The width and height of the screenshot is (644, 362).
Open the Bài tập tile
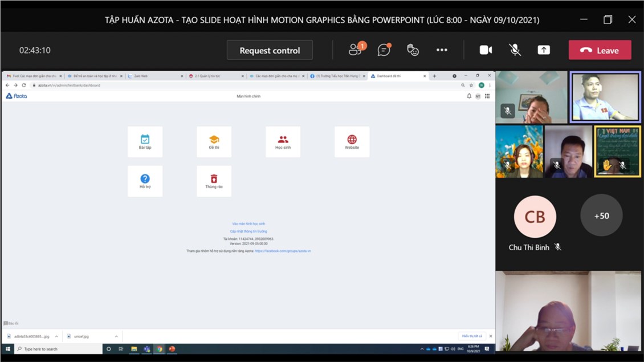(x=145, y=142)
